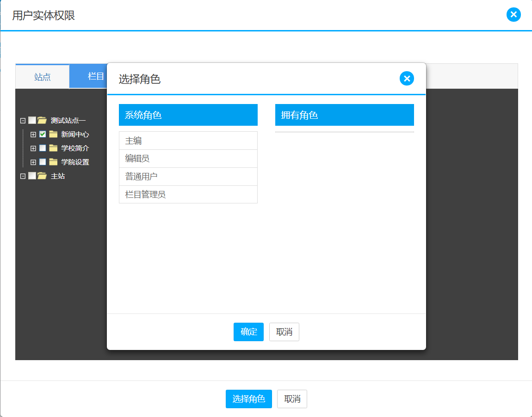This screenshot has height=417, width=532.
Task: Collapse the 测试站点一 tree node
Action: 23,121
